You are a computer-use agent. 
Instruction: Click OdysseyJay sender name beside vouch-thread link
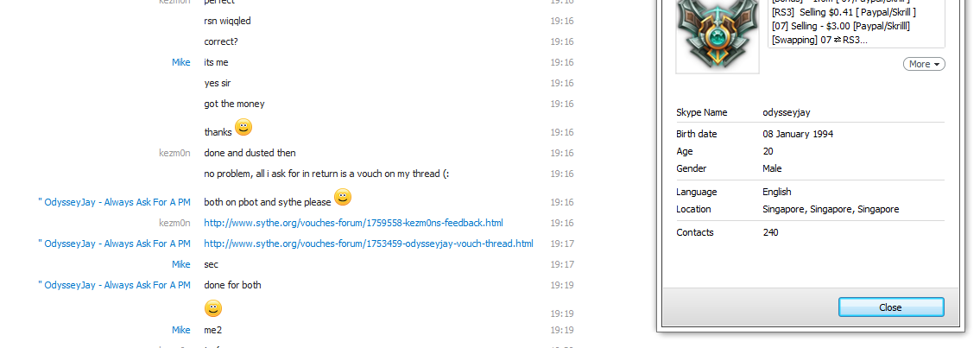(114, 244)
